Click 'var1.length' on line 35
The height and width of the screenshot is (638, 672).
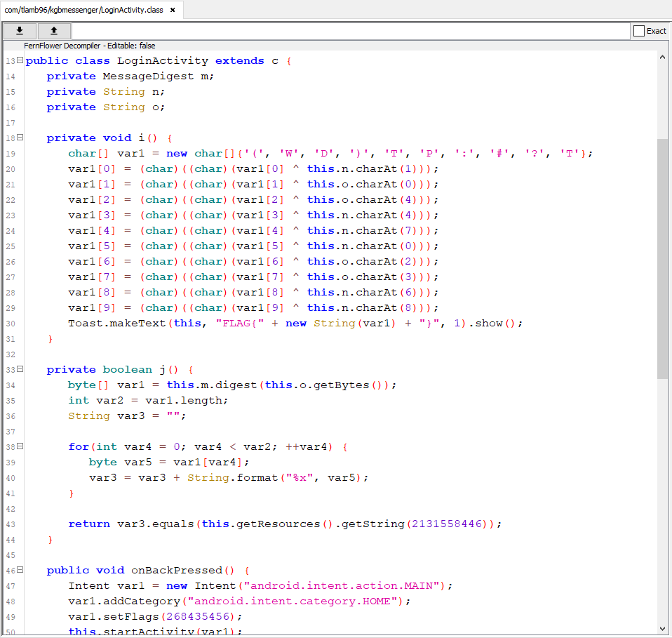click(184, 401)
